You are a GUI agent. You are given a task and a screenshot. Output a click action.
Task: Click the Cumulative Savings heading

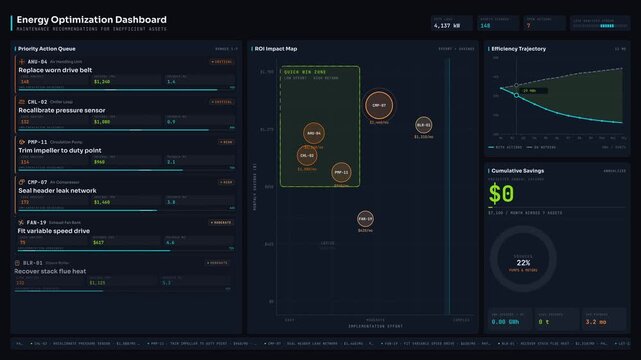click(x=518, y=171)
